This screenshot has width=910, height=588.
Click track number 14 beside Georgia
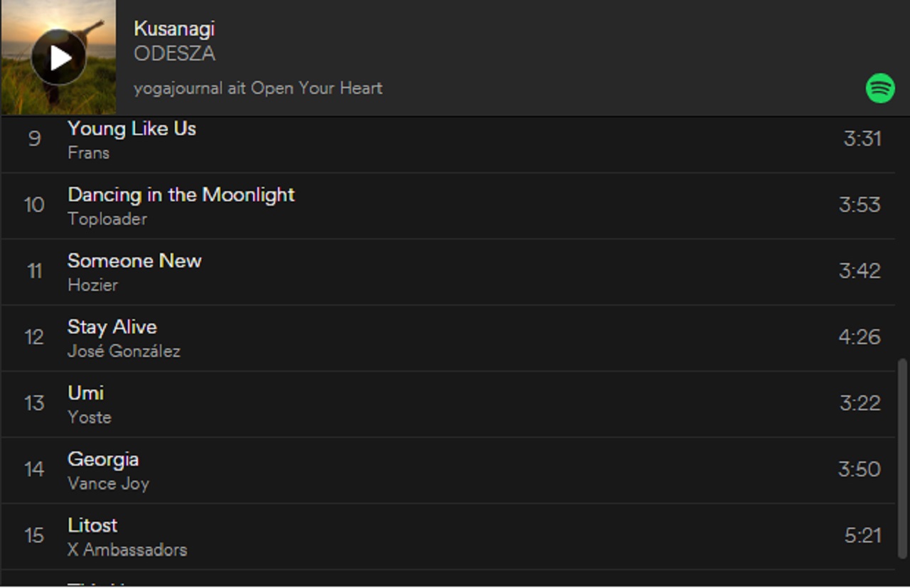34,469
